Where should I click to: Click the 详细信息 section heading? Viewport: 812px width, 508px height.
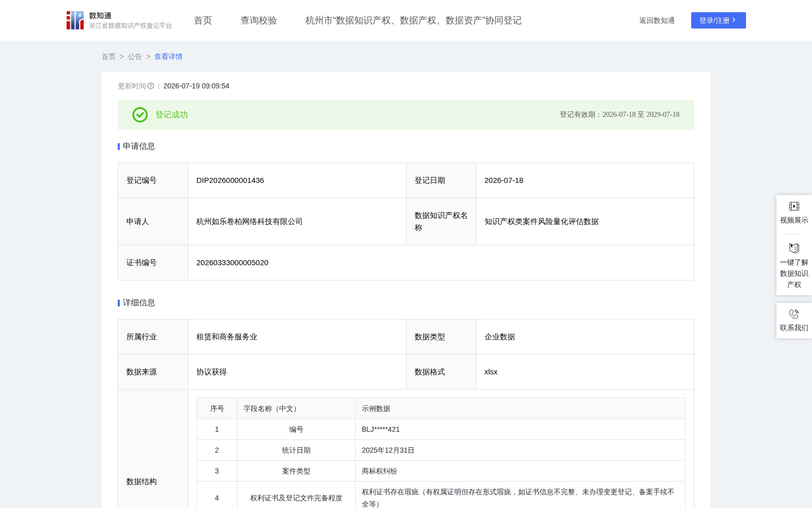click(139, 303)
